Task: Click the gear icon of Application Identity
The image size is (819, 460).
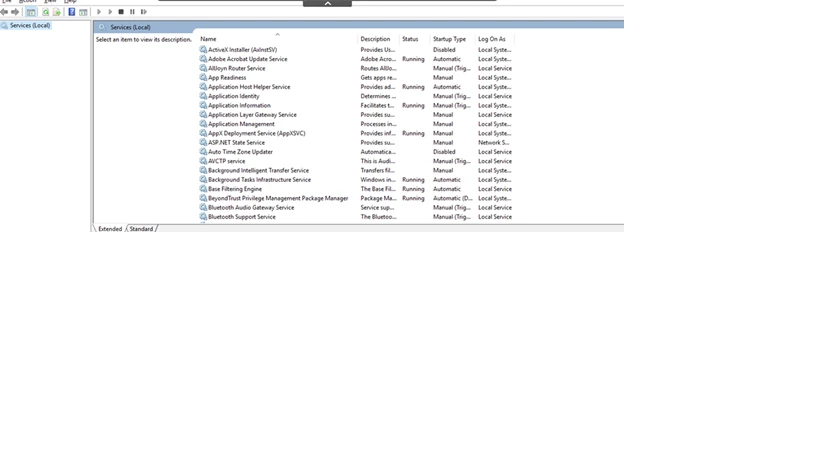Action: 203,96
